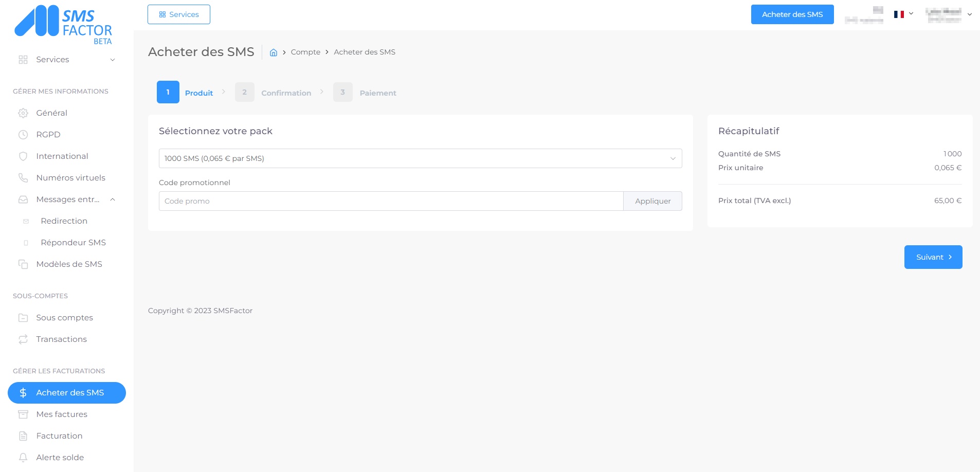Collapse the Messages entrants submenu
Screen dimensions: 980x472
(113, 199)
